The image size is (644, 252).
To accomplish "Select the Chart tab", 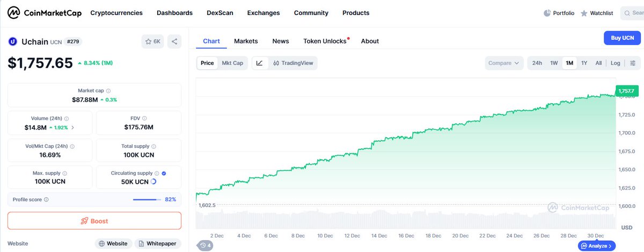I will point(211,41).
